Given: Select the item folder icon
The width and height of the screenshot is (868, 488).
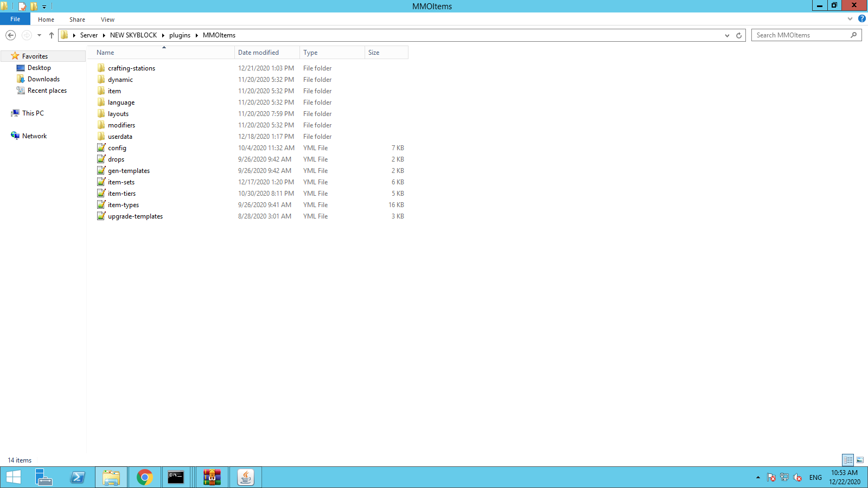Looking at the screenshot, I should coord(101,91).
